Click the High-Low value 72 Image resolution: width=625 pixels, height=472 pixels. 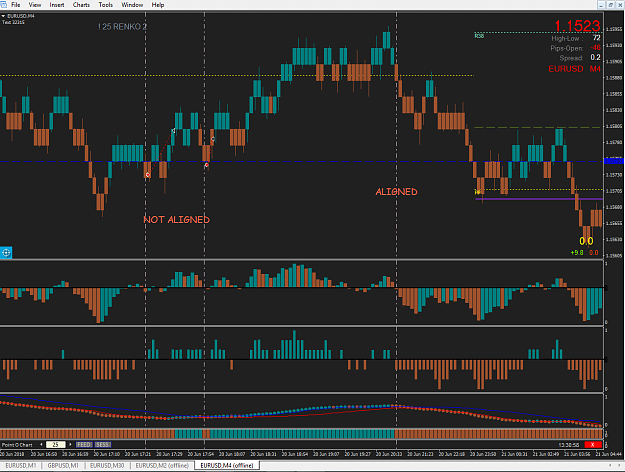click(596, 38)
